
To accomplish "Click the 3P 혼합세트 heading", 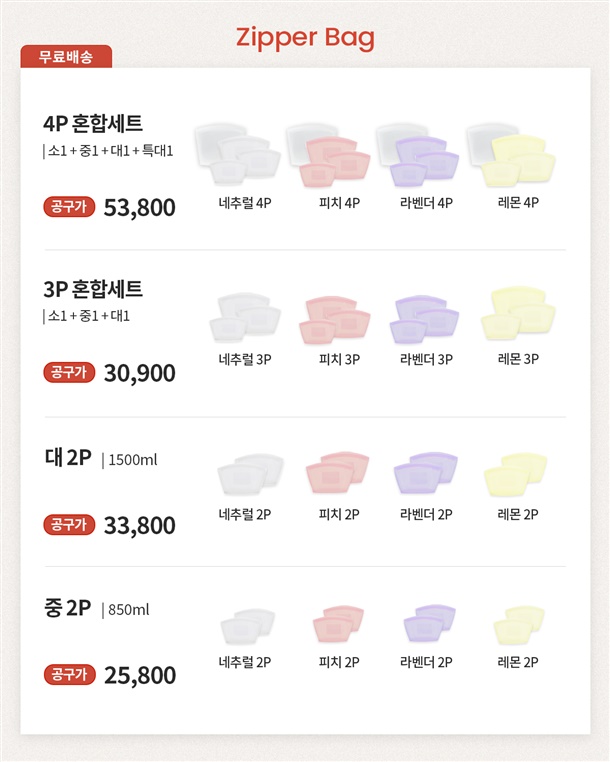I will pyautogui.click(x=93, y=289).
